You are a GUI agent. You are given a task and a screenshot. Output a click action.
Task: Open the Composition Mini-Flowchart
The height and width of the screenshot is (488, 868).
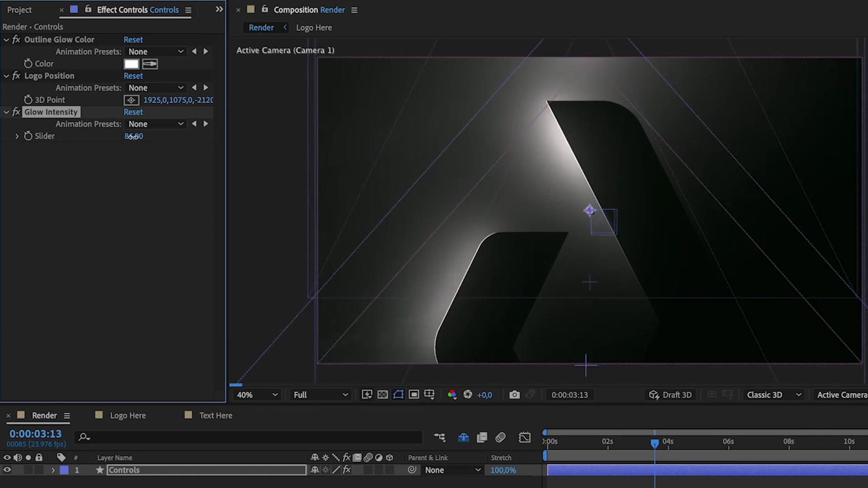pos(439,437)
